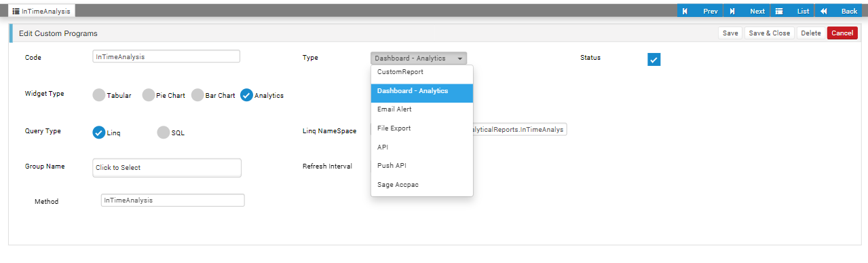Click into the Method input field

172,200
